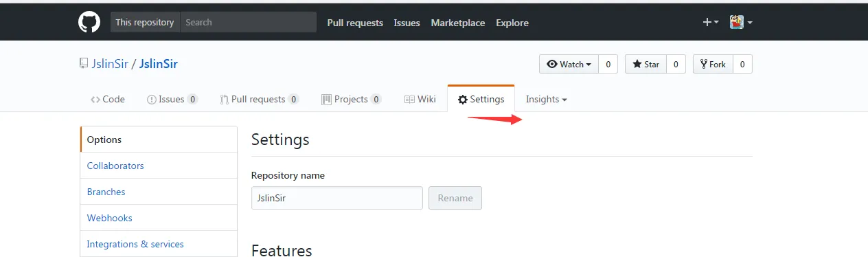Select the book icon on Wiki tab
Image resolution: width=868 pixels, height=257 pixels.
coord(409,99)
